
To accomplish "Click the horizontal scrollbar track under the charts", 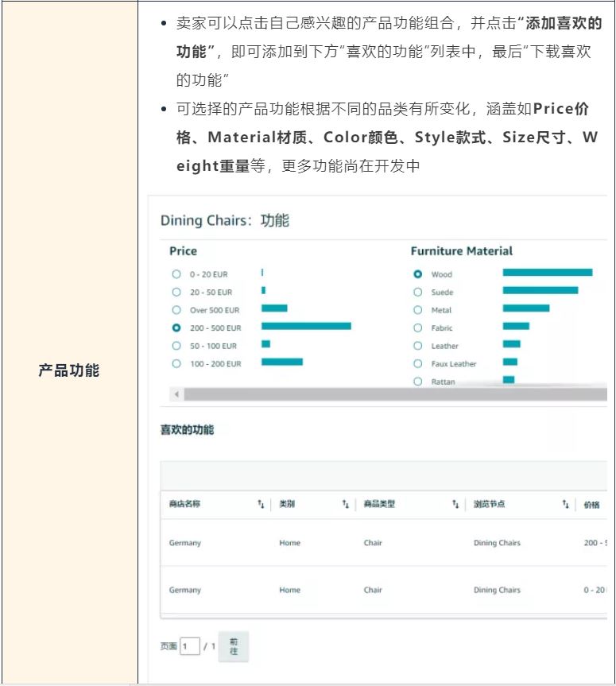I will click(x=396, y=394).
